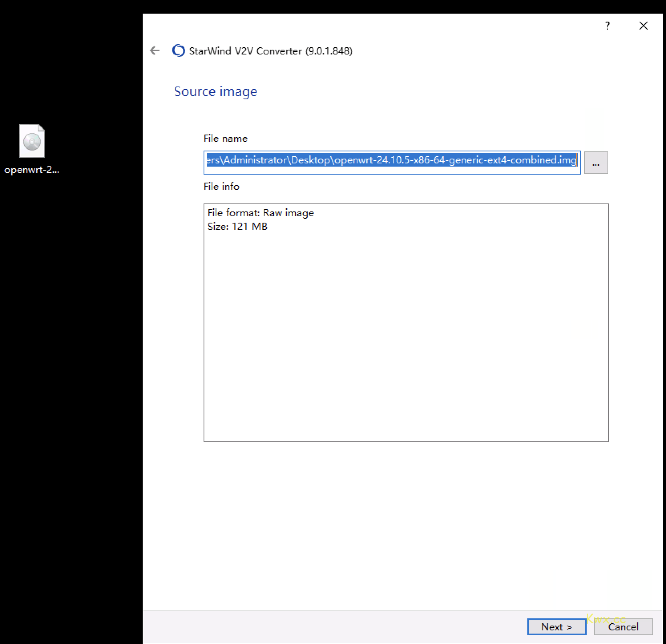Proceed with the Next > button
The width and height of the screenshot is (666, 644).
557,627
